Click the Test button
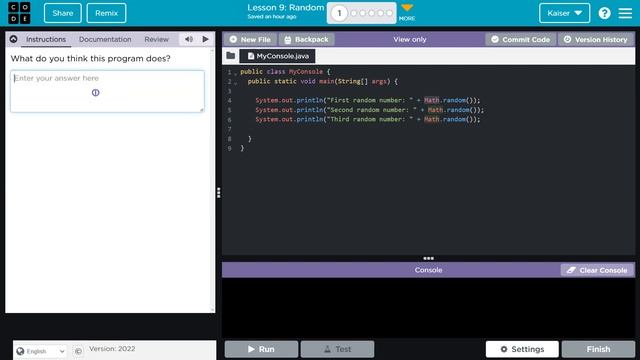The image size is (640, 360). pos(337,349)
